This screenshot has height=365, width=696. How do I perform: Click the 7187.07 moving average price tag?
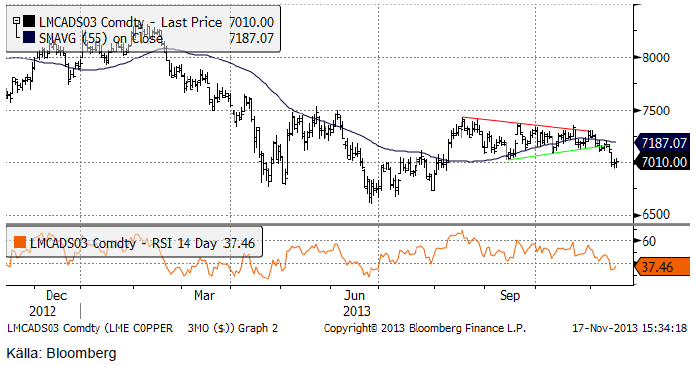pos(662,143)
